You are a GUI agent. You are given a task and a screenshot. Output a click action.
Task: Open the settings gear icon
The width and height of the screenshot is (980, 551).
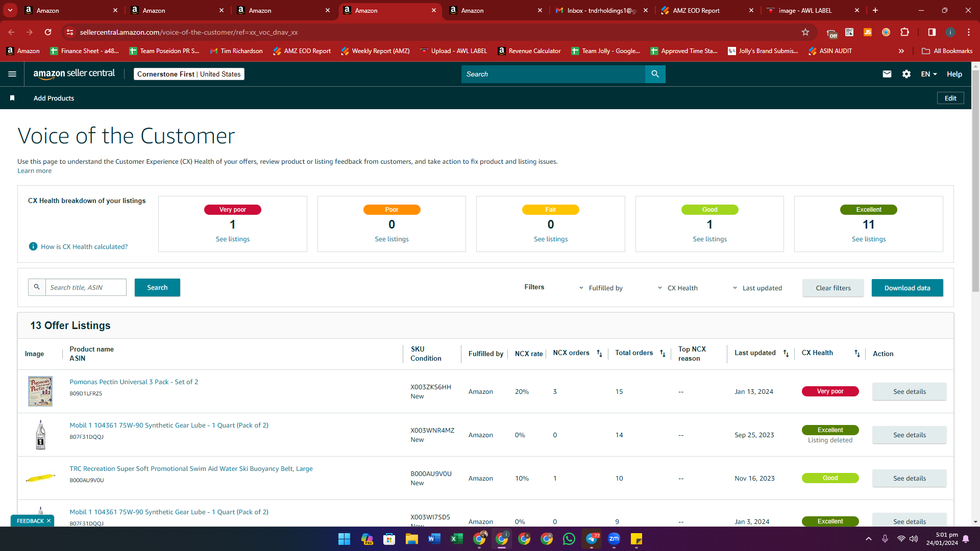click(x=906, y=74)
